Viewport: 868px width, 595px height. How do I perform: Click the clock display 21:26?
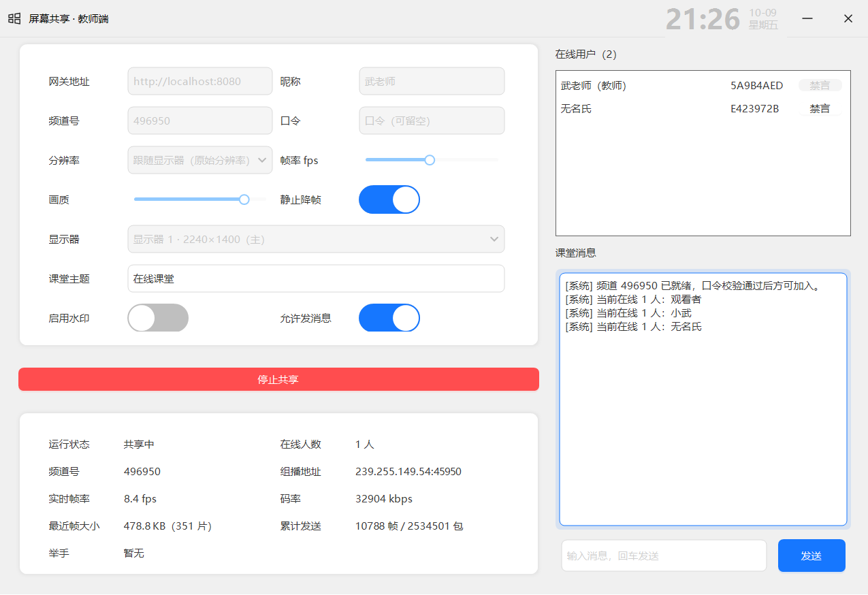click(x=703, y=19)
